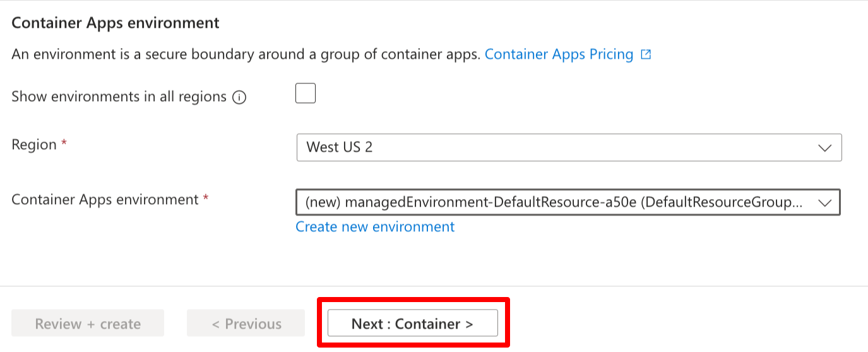Enable Show environments in all regions checkbox
Viewport: 868px width, 352px height.
[306, 94]
